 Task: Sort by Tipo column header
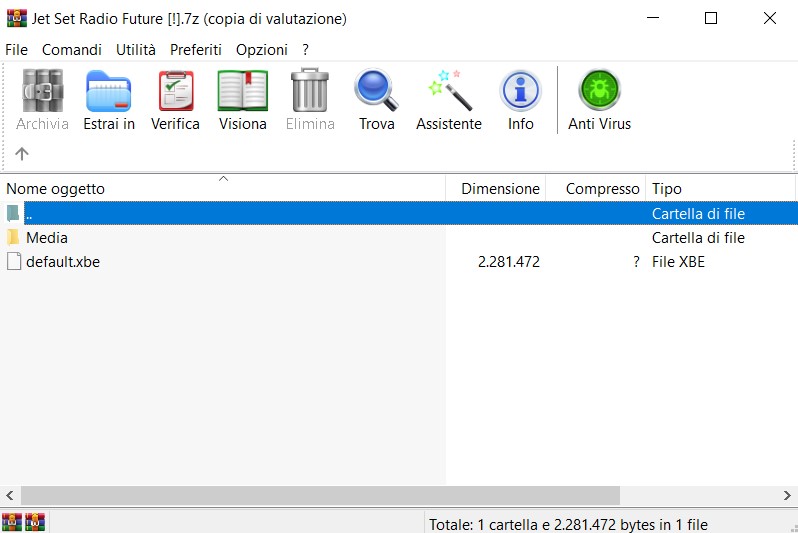pos(720,188)
